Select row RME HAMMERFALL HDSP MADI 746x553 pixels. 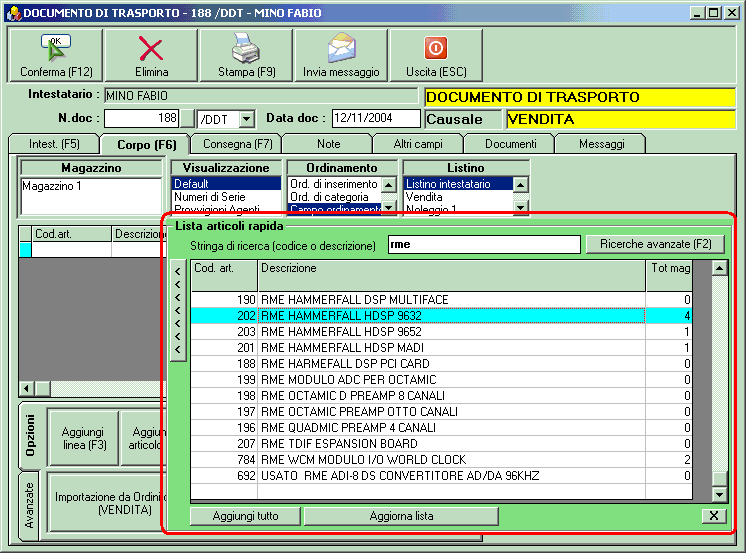point(441,347)
